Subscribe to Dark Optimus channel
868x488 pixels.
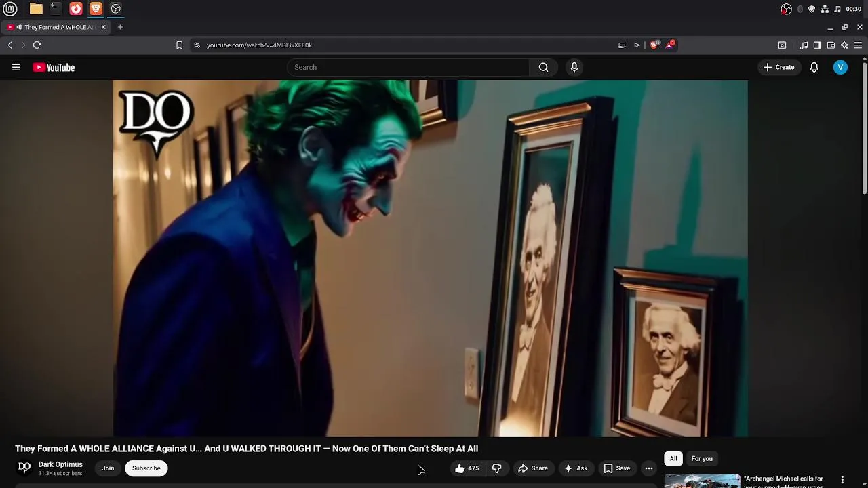coord(146,468)
